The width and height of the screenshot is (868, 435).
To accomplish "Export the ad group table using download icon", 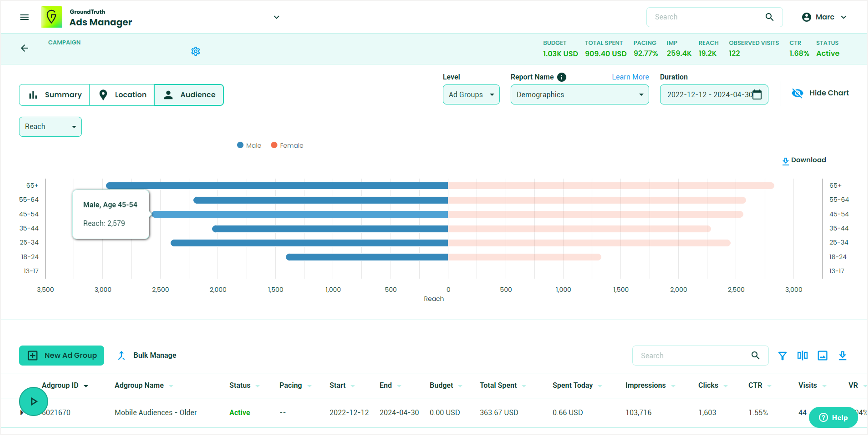I will point(843,355).
